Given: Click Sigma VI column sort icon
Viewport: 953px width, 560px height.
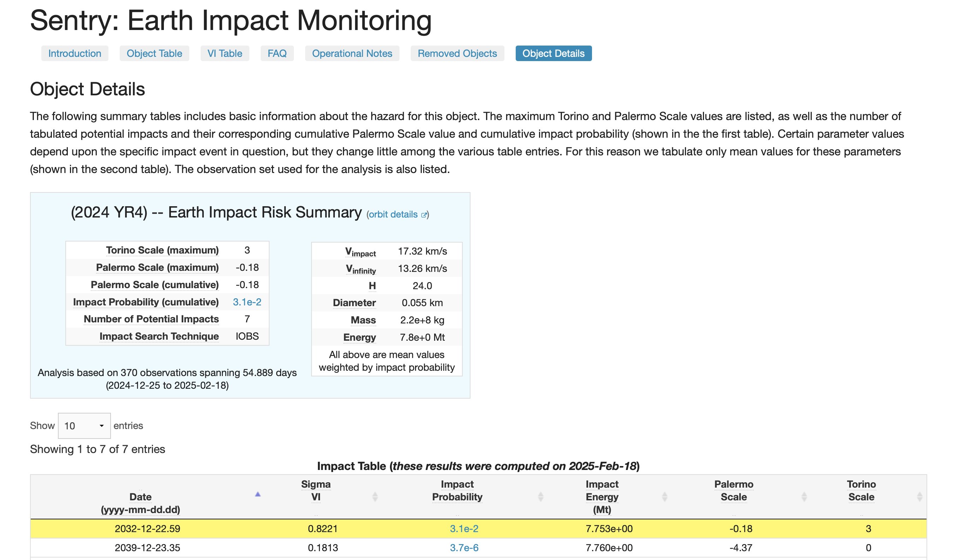Looking at the screenshot, I should pyautogui.click(x=375, y=496).
